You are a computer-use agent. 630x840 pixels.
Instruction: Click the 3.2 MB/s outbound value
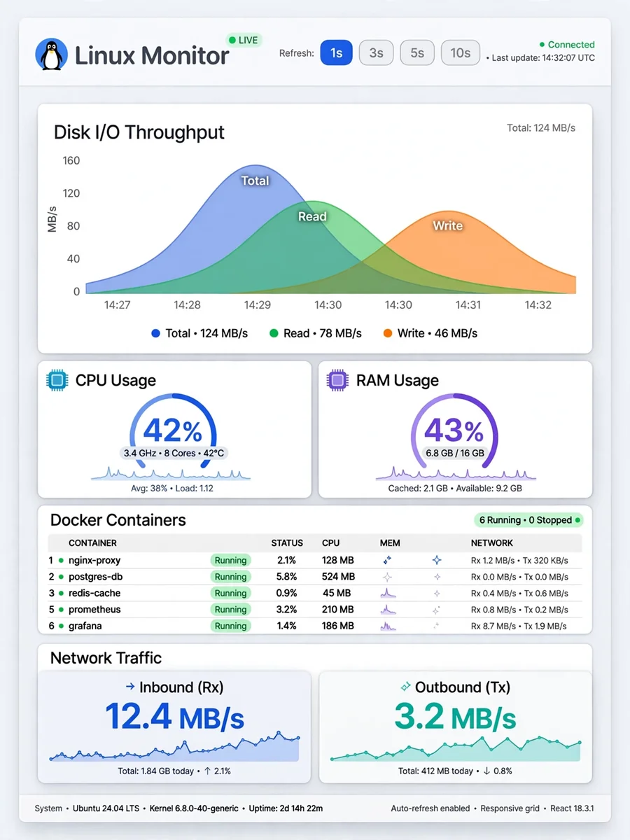pos(455,717)
